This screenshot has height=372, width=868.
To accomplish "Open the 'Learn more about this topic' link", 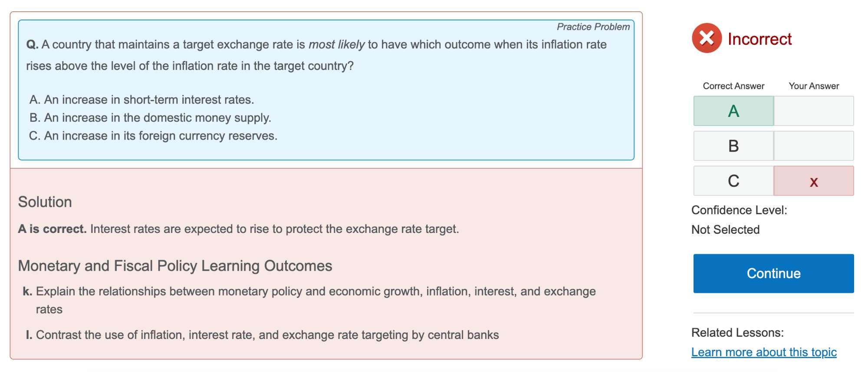I will tap(764, 352).
